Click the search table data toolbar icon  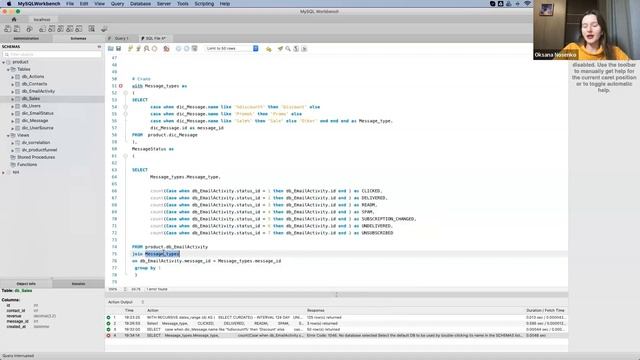coord(91,29)
